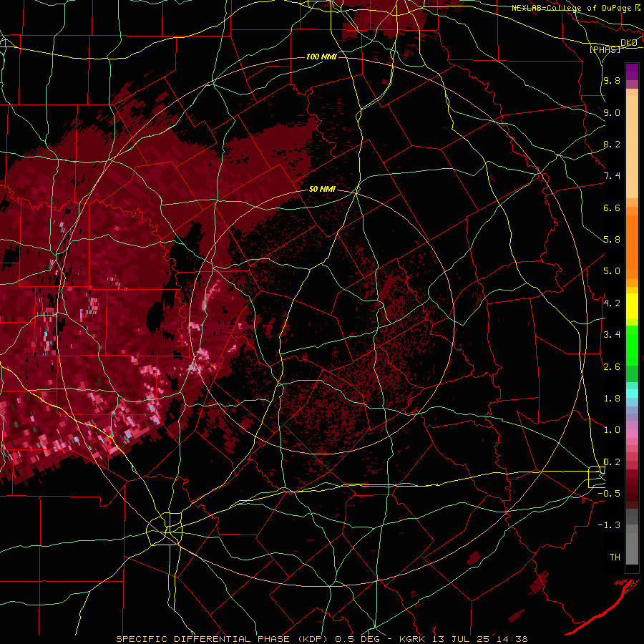
Task: Click the 6.6 value on the color scale
Action: pyautogui.click(x=612, y=208)
